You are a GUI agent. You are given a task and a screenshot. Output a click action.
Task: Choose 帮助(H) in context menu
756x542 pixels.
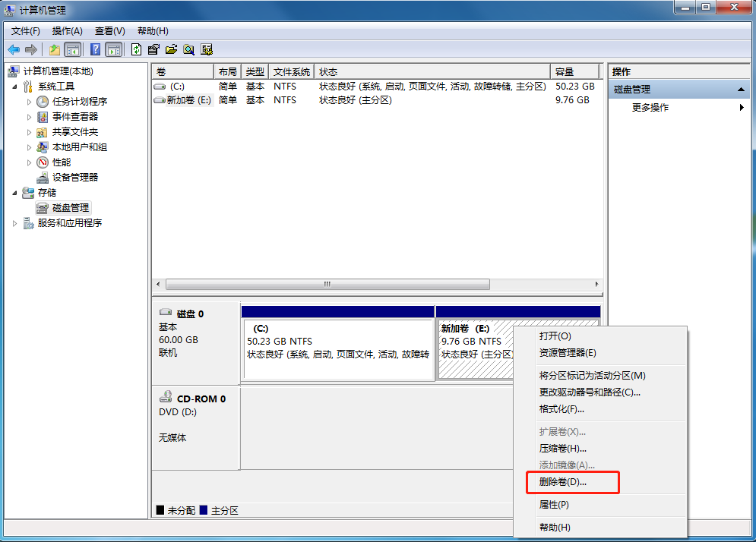coord(600,528)
